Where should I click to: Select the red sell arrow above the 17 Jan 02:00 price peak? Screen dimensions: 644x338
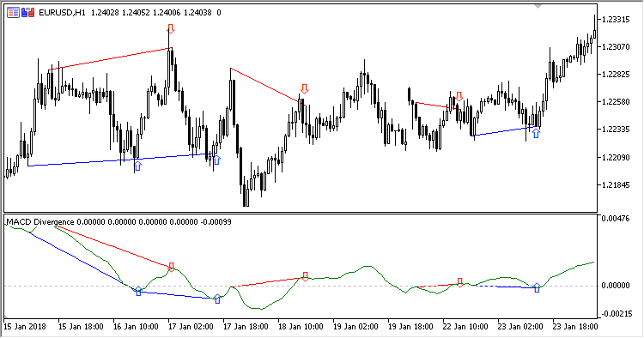pos(171,28)
